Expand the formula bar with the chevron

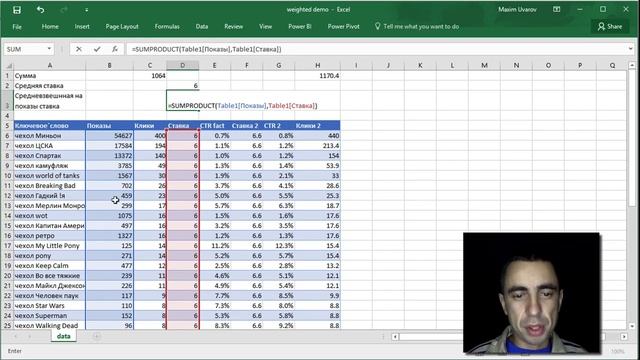tap(631, 49)
